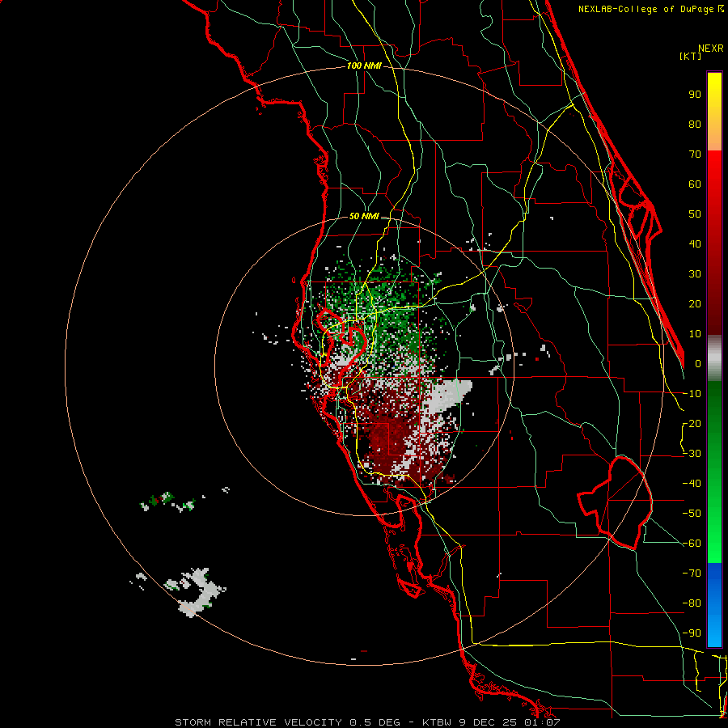The height and width of the screenshot is (728, 728).
Task: Click the NEXR label above the color scale
Action: click(711, 49)
